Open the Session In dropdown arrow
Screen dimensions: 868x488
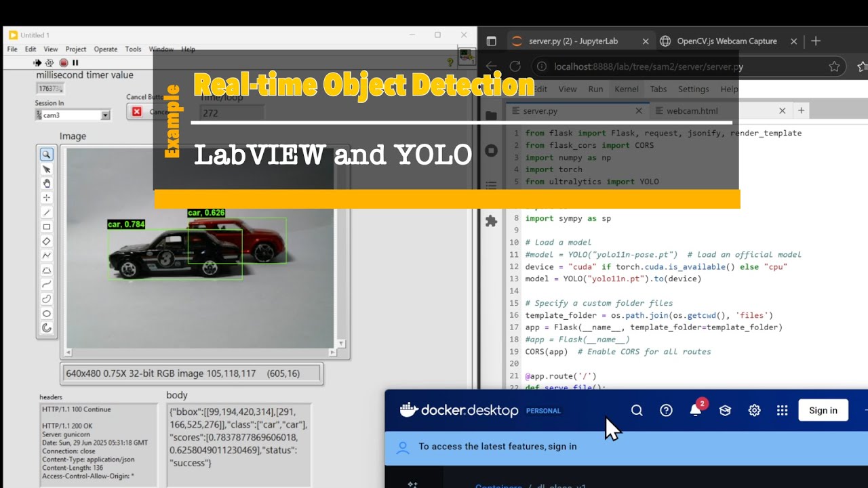105,115
